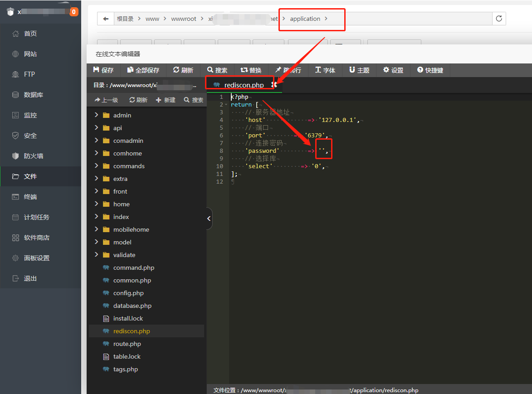
Task: Click 新建 create new in file tree
Action: (166, 100)
